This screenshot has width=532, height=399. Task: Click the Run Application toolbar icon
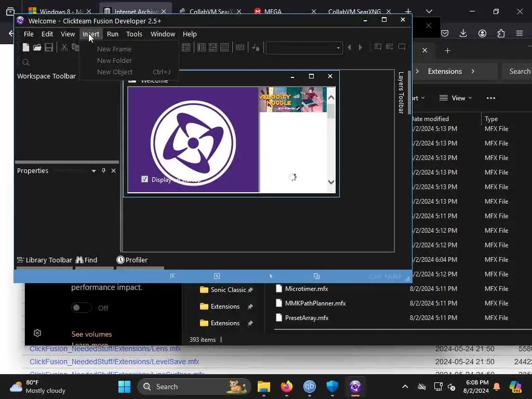click(x=389, y=47)
